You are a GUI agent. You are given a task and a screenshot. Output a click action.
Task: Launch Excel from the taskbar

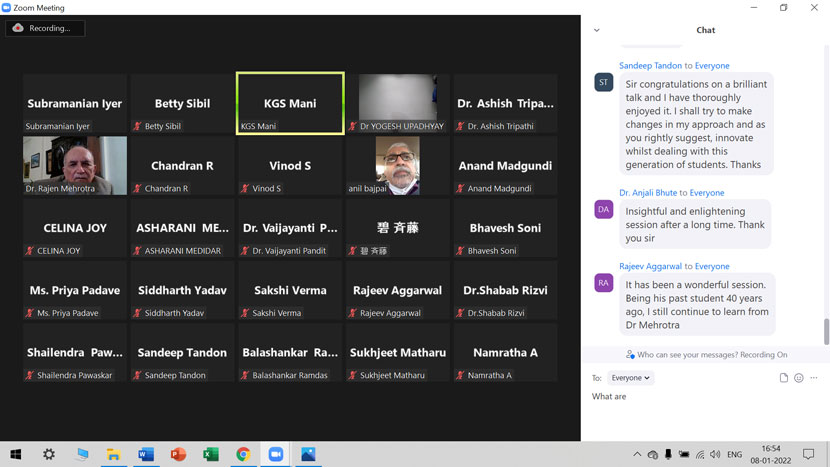tap(211, 454)
